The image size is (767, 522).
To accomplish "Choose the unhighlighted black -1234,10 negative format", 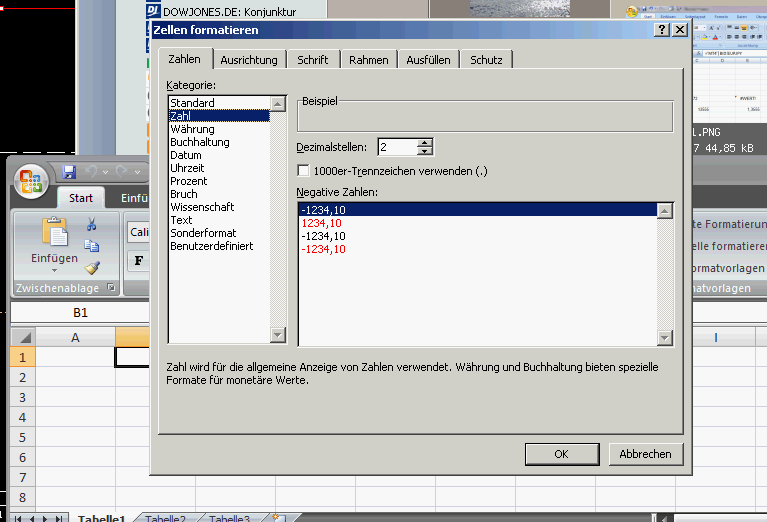I will (478, 236).
